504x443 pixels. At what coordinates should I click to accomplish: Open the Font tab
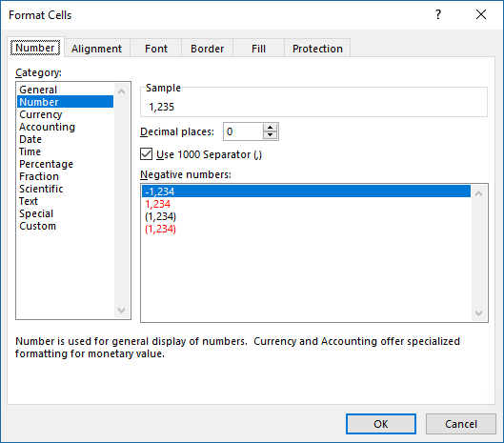pyautogui.click(x=156, y=49)
